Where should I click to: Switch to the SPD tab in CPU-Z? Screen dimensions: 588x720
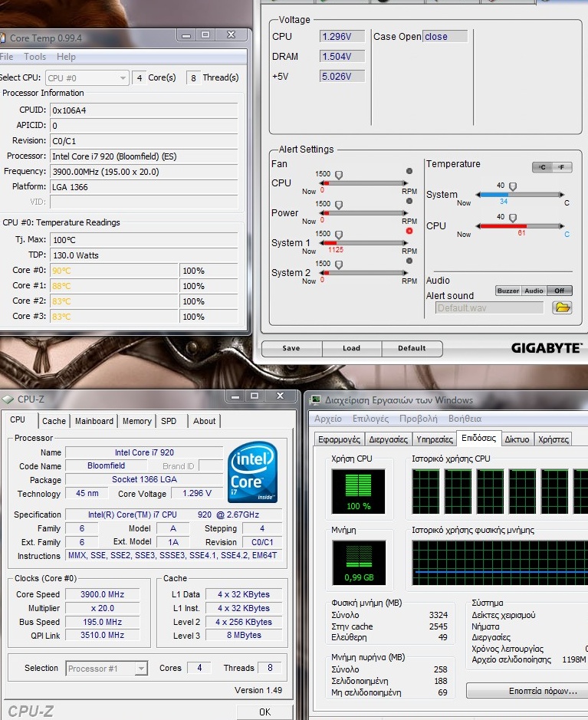tap(169, 421)
